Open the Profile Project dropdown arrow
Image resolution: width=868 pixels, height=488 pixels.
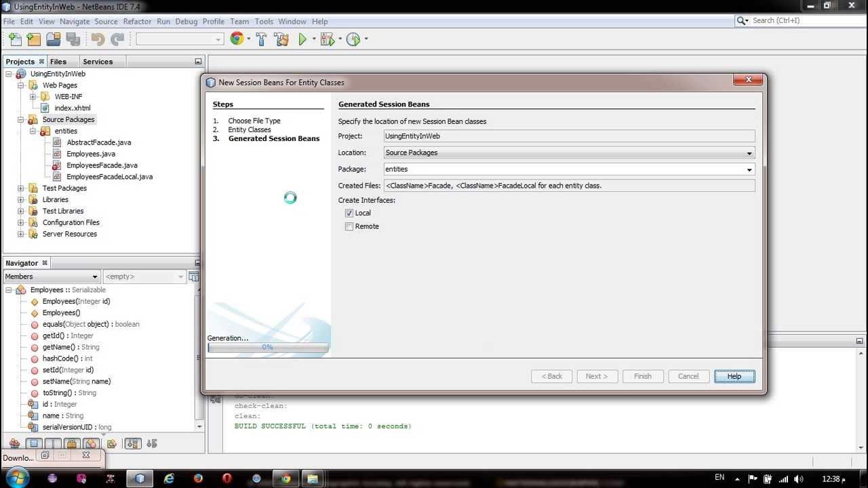click(x=366, y=39)
